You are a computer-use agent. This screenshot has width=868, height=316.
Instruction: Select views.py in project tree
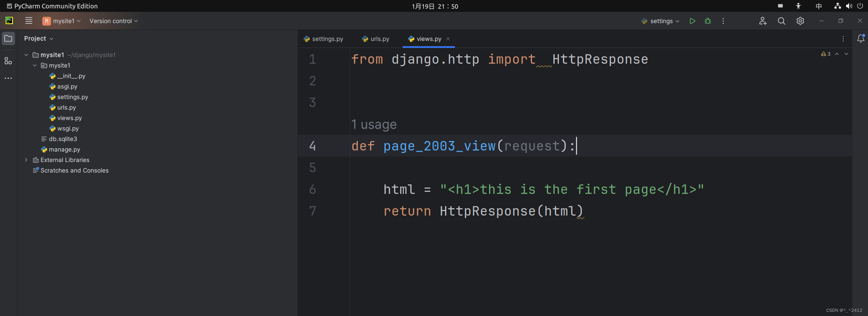(66, 118)
